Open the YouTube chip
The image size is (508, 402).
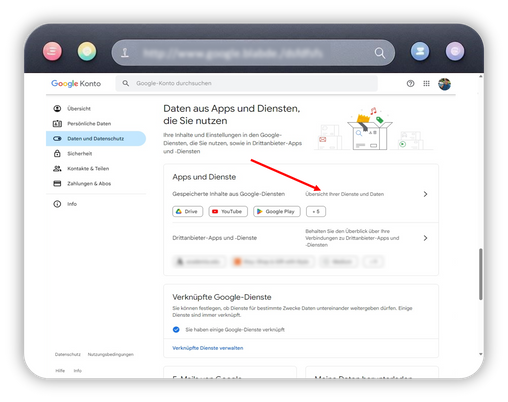[x=228, y=211]
